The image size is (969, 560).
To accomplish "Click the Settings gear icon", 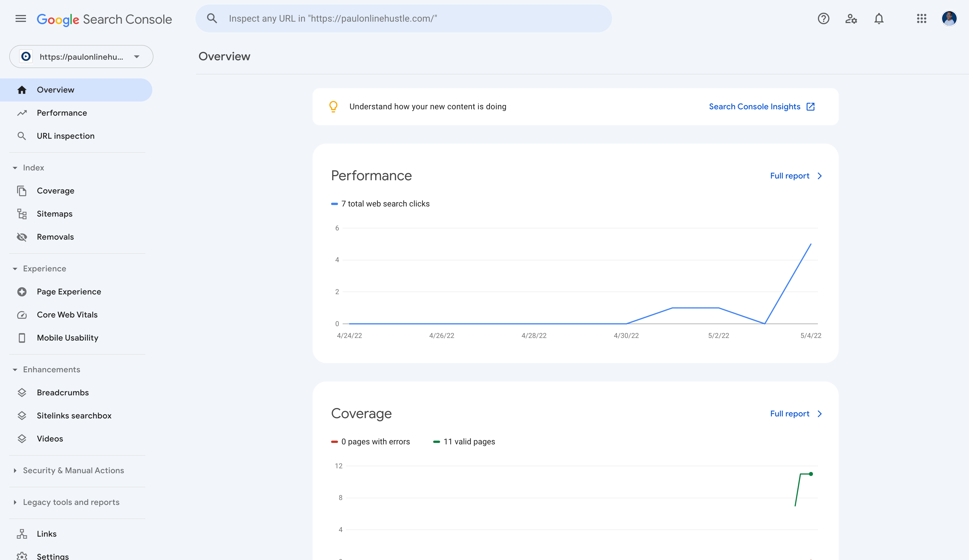I will (x=22, y=556).
